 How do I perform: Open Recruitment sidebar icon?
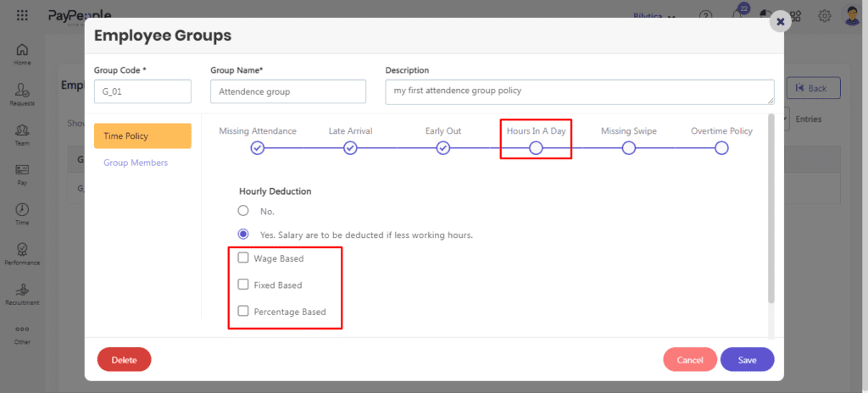point(22,290)
